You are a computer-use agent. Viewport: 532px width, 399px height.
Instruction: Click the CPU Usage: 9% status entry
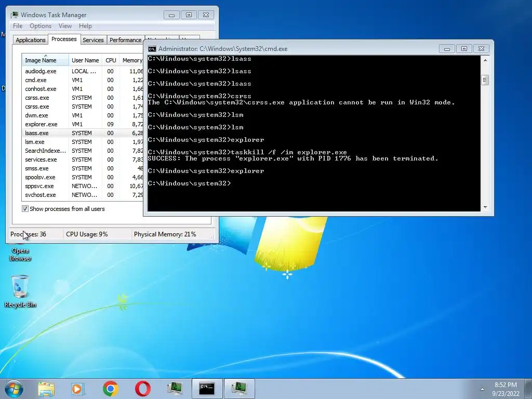[87, 234]
